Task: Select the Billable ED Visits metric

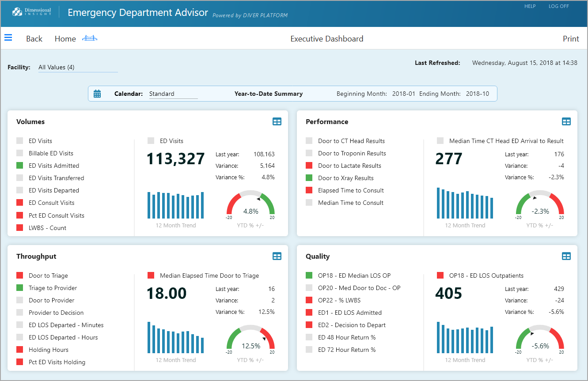Action: click(51, 153)
